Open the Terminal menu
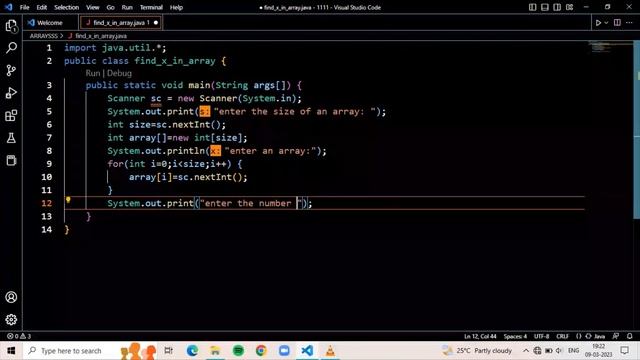 pos(151,7)
